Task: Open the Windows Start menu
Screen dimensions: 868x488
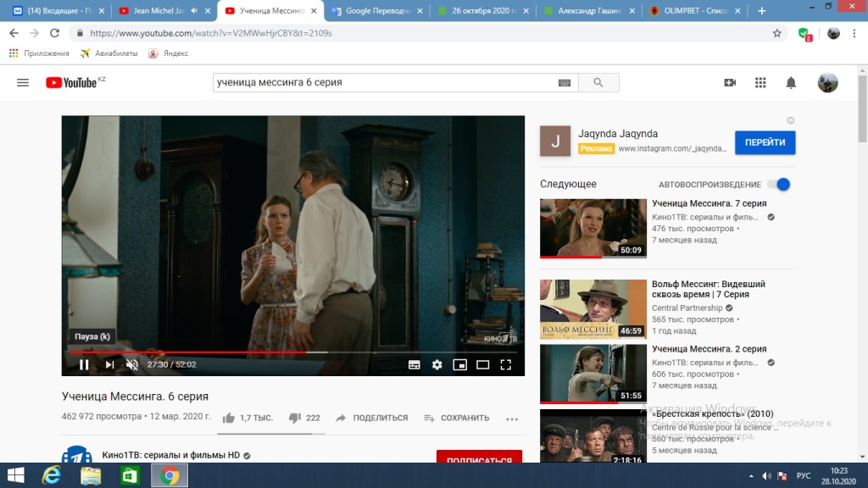Action: [15, 475]
